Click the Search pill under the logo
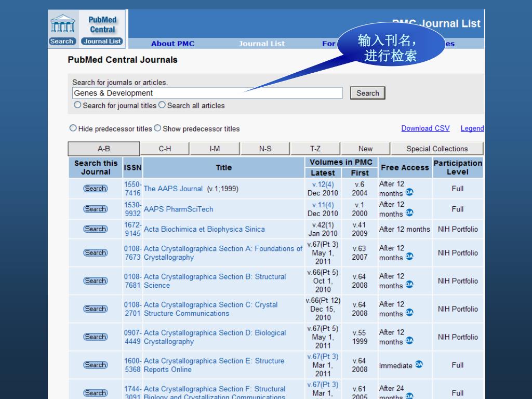532x399 pixels. [62, 42]
